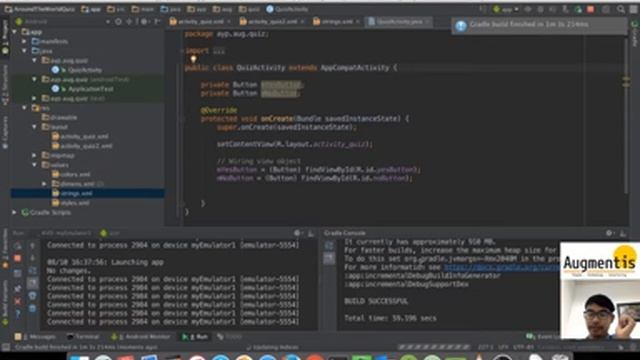Screen dimensions: 640x360
Task: Click the scroll from source icon
Action: tap(118, 21)
